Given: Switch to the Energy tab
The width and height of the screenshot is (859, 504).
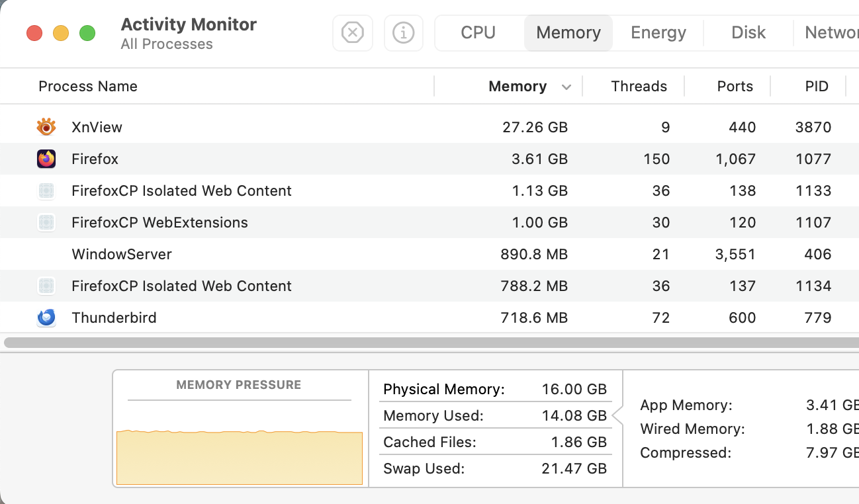Looking at the screenshot, I should (658, 32).
